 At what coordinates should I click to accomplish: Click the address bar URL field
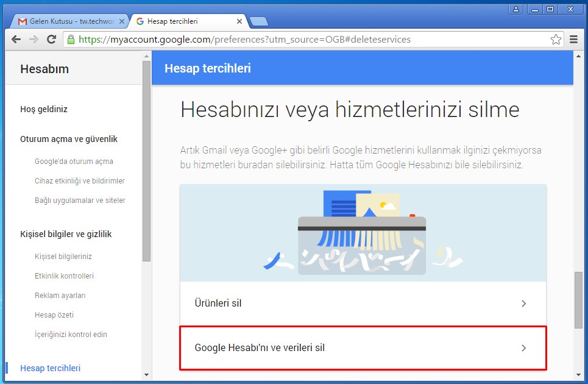click(x=305, y=40)
